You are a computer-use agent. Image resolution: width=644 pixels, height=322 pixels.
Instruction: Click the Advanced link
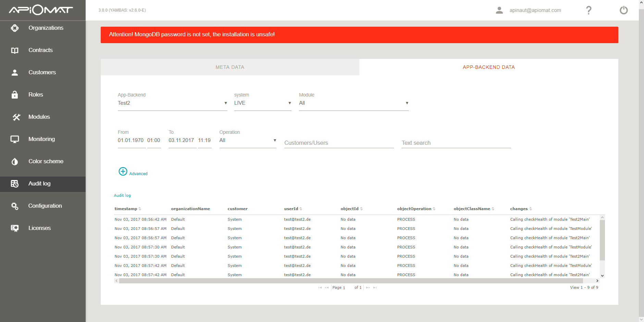(138, 174)
